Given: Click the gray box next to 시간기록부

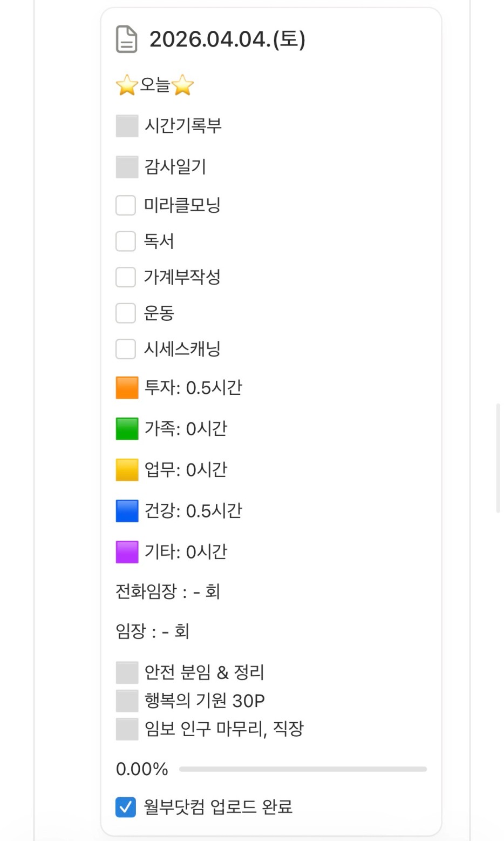Looking at the screenshot, I should [x=127, y=126].
